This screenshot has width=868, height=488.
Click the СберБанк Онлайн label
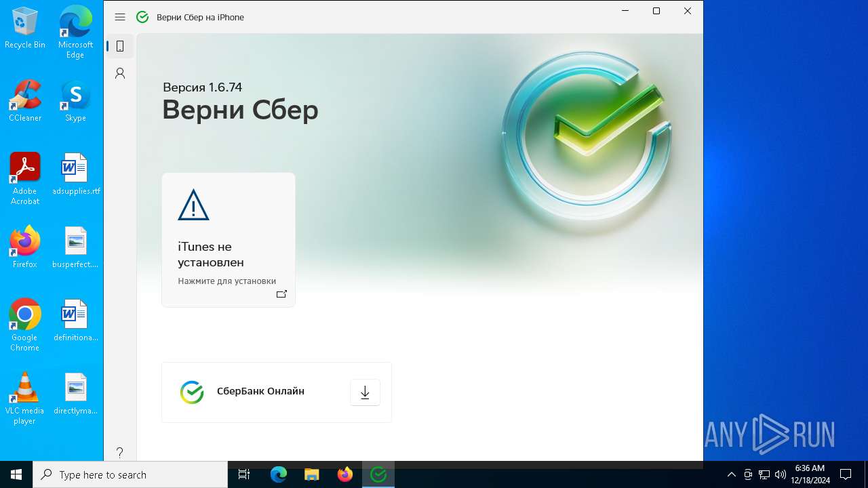[x=260, y=391]
